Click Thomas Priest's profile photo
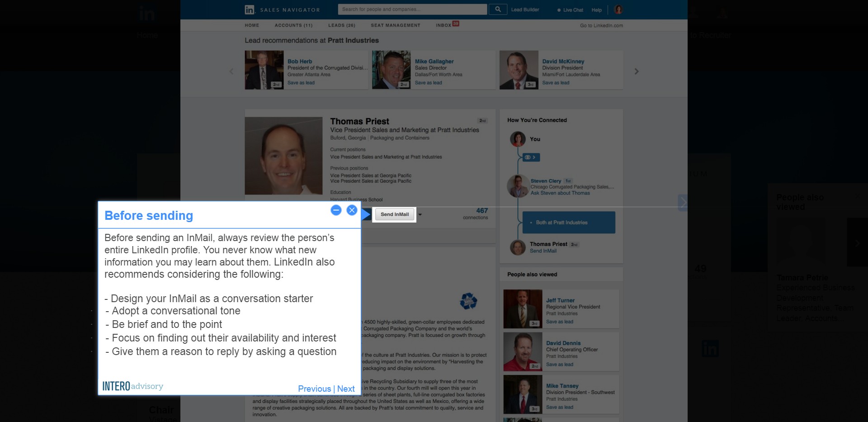 pyautogui.click(x=283, y=156)
